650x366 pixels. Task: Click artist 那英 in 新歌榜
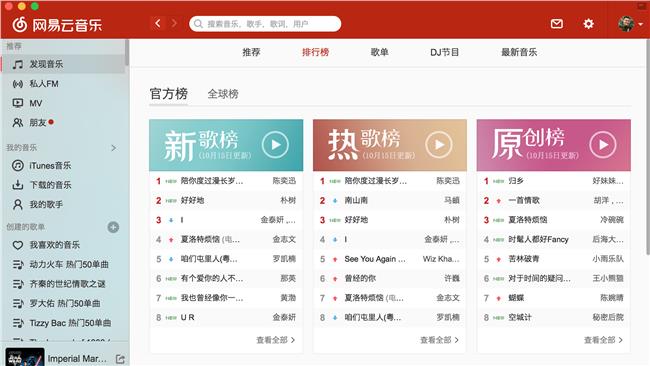point(288,278)
